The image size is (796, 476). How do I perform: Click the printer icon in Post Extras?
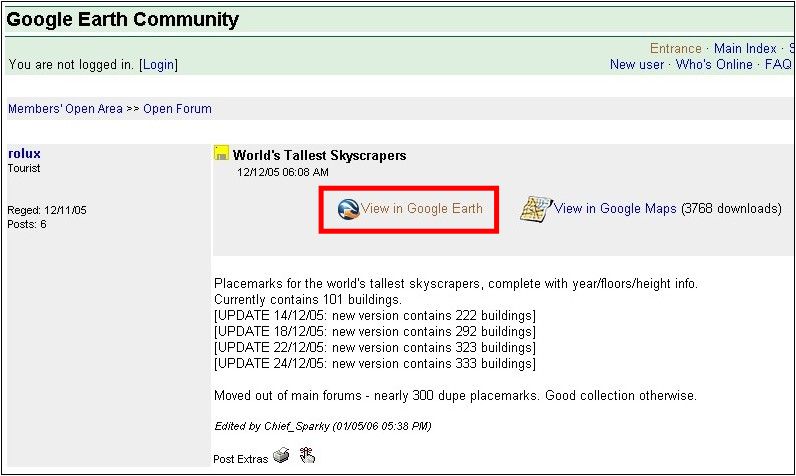[x=282, y=456]
